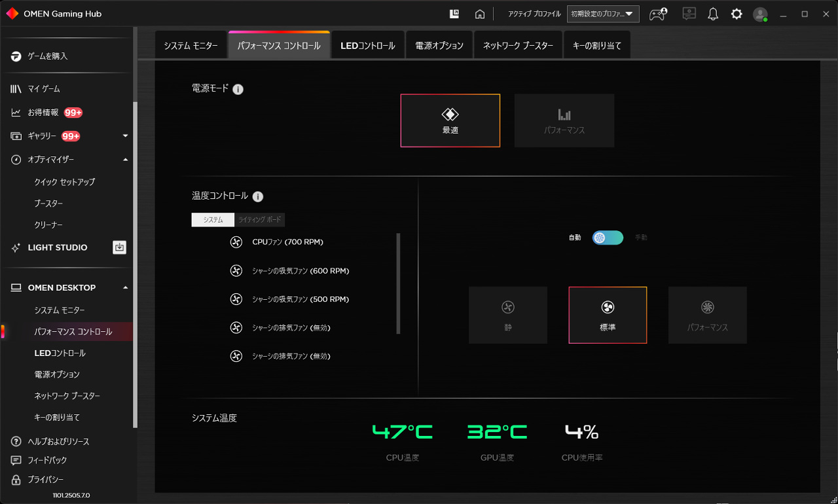Open クリーナー in sidebar

click(48, 225)
